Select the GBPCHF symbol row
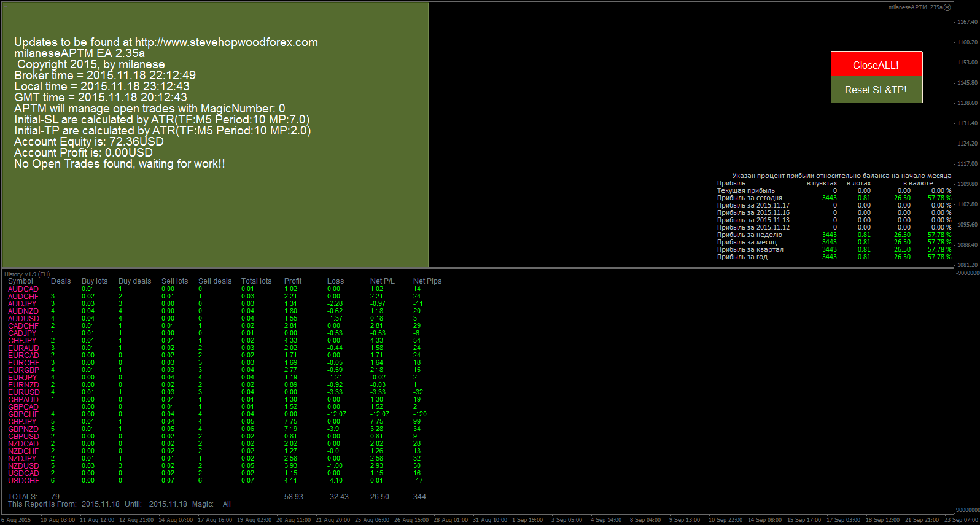The height and width of the screenshot is (525, 980). tap(217, 414)
